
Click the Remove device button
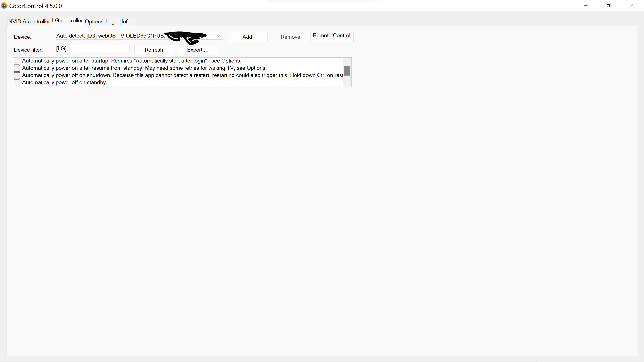[290, 37]
